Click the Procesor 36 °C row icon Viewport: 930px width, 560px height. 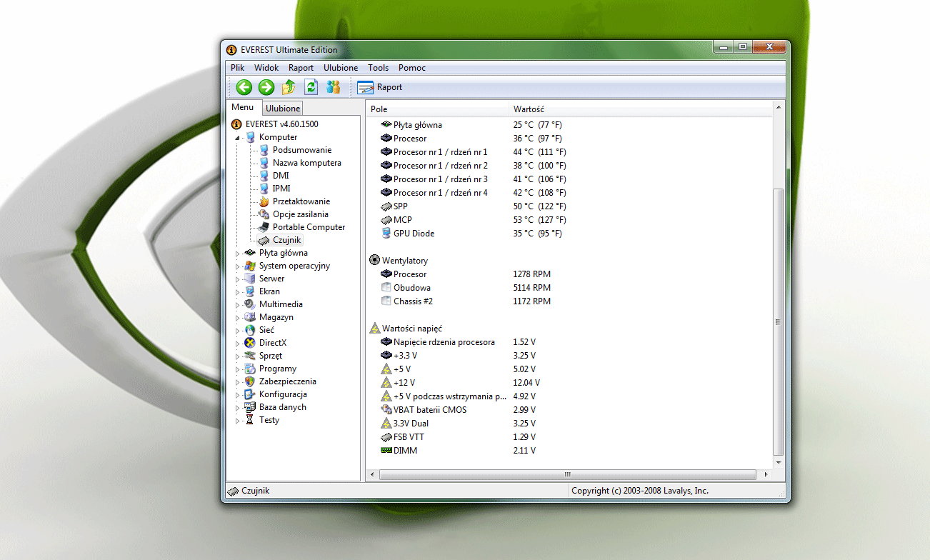386,139
